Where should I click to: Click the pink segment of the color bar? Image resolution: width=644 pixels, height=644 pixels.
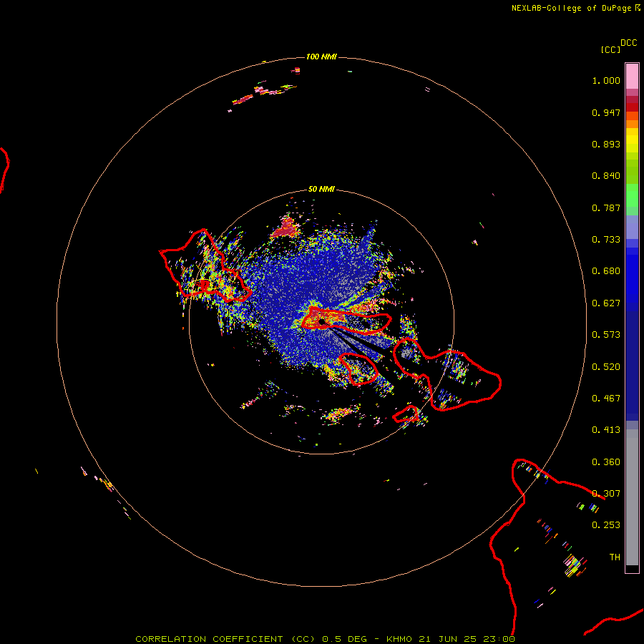632,77
